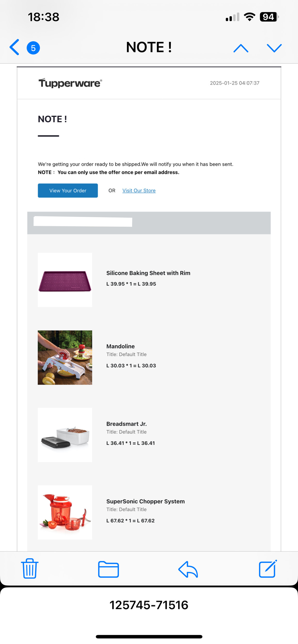Viewport: 298px width, 644px height.
Task: Select the Mandoline product title
Action: click(x=120, y=346)
